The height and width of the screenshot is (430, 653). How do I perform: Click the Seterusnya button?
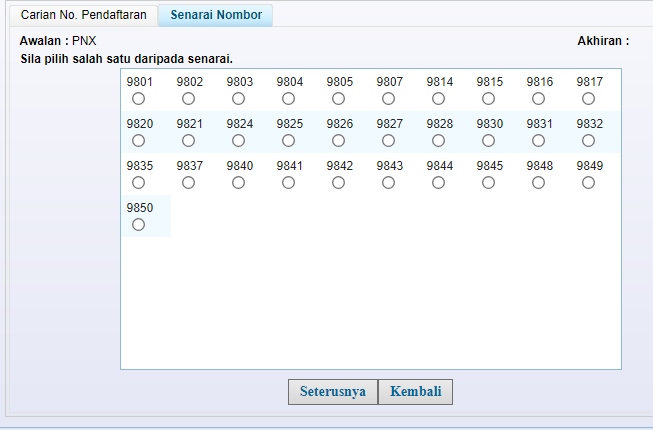pyautogui.click(x=332, y=392)
